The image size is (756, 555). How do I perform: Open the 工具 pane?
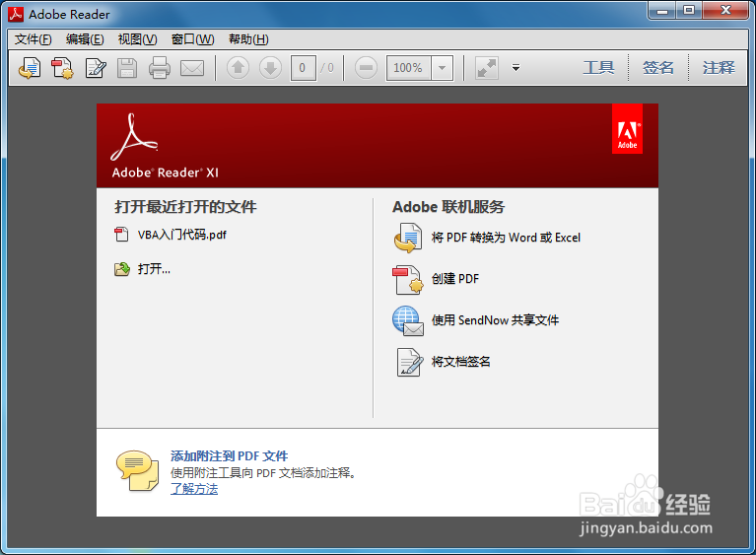coord(598,67)
